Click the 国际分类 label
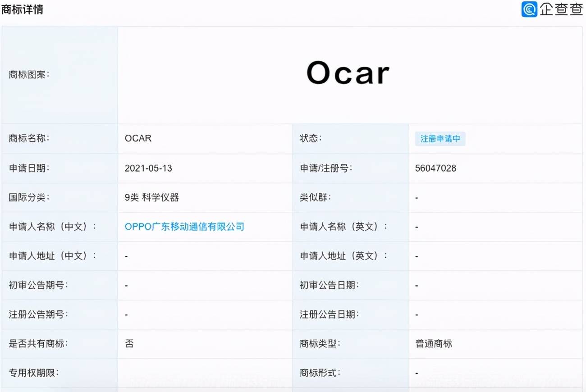The width and height of the screenshot is (586, 392). [29, 197]
